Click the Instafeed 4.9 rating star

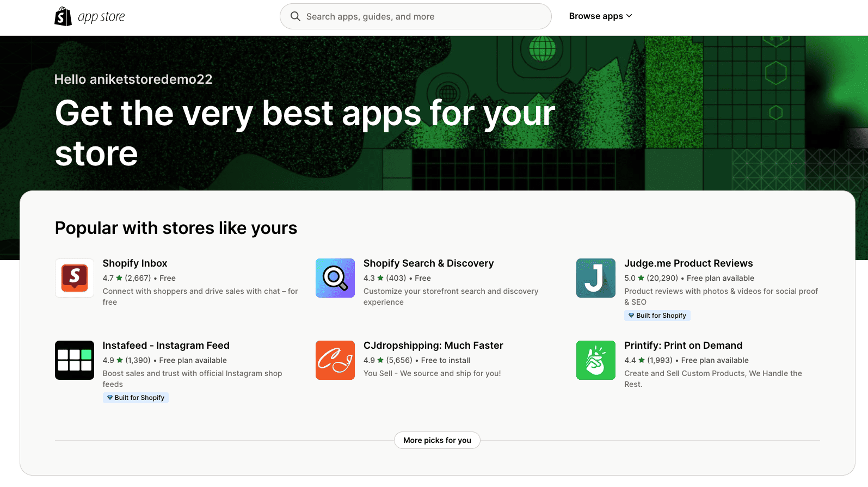coord(120,360)
